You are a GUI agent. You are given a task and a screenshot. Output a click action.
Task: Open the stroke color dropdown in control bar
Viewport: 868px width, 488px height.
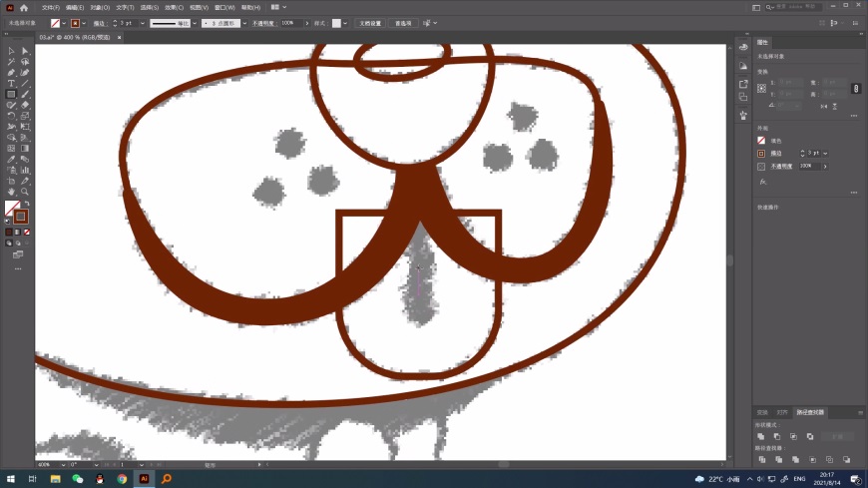[x=84, y=23]
